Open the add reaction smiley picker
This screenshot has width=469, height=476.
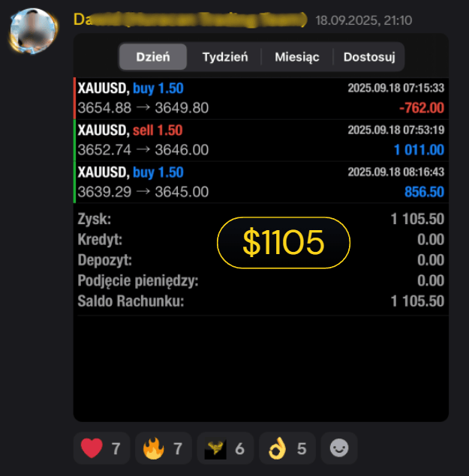339,448
